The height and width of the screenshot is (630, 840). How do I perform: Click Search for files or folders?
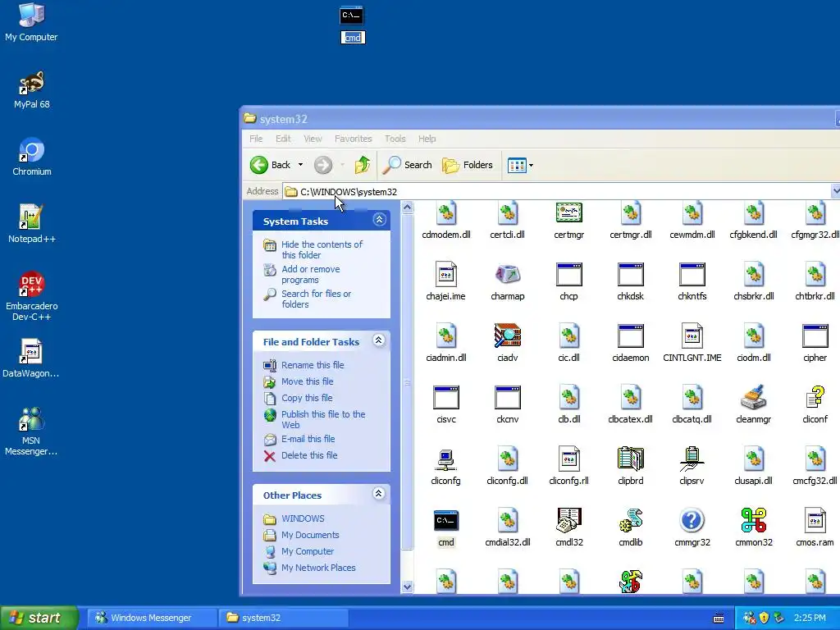tap(316, 299)
